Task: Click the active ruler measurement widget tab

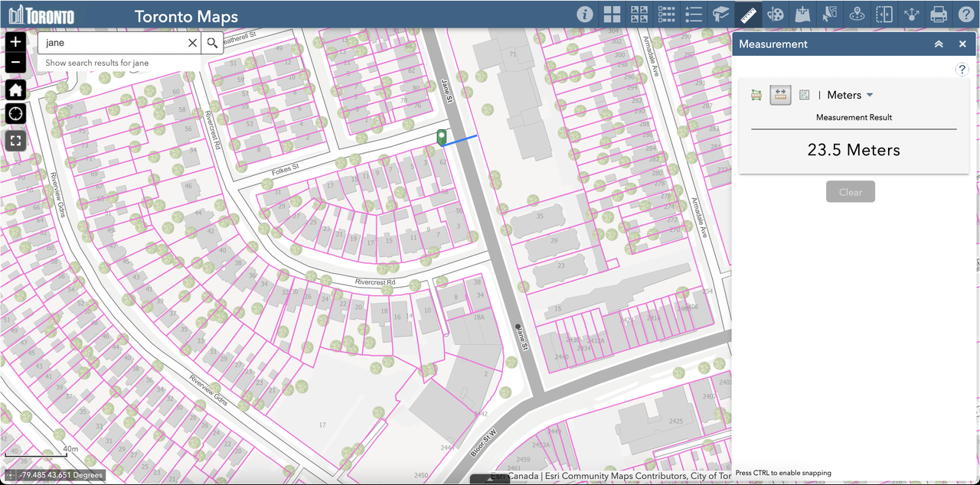Action: (748, 15)
